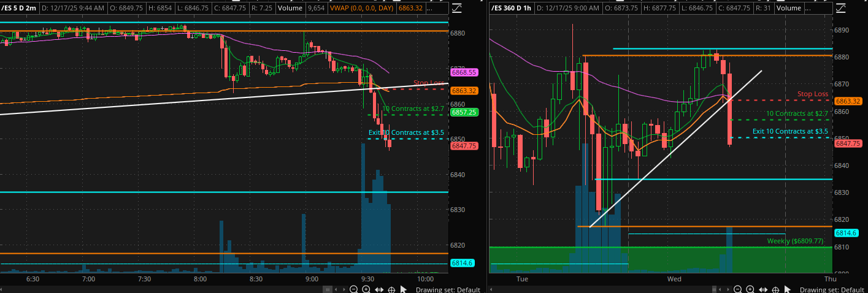Select the crosshair cursor icon on the 2m chart

click(x=391, y=290)
